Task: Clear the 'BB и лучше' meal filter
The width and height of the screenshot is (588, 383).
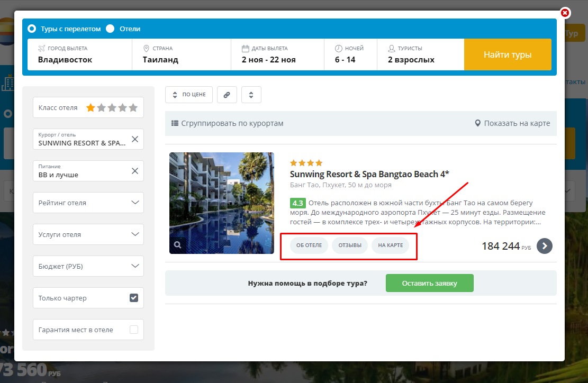Action: (135, 171)
